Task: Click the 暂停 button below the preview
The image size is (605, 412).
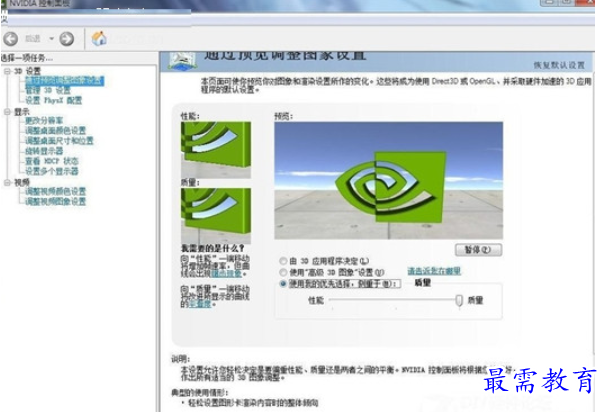Action: click(x=478, y=250)
